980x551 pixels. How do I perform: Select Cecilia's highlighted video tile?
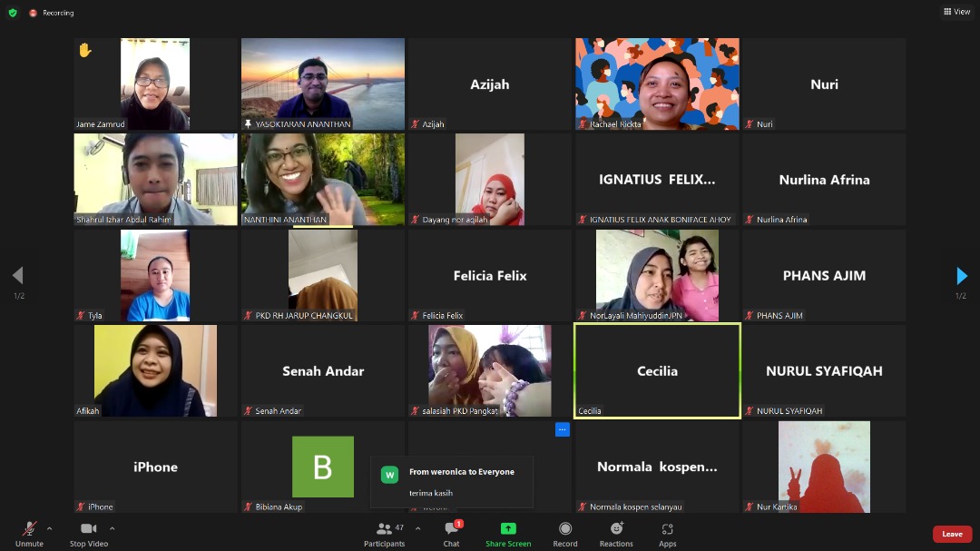pos(657,370)
